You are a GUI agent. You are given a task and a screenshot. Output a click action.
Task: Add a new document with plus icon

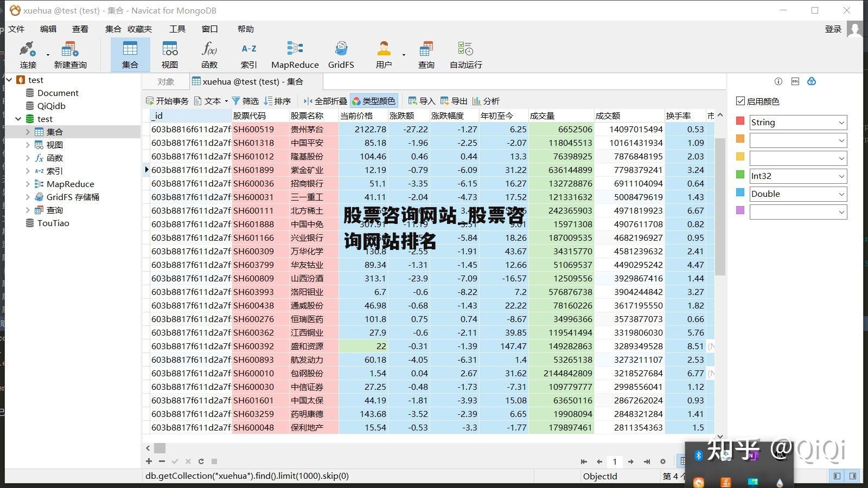click(x=149, y=461)
